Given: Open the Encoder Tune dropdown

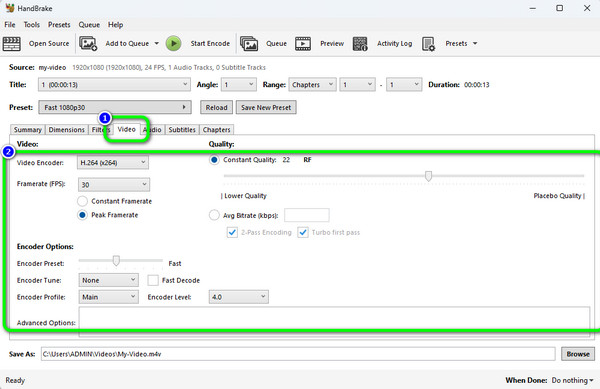Looking at the screenshot, I should pyautogui.click(x=109, y=280).
